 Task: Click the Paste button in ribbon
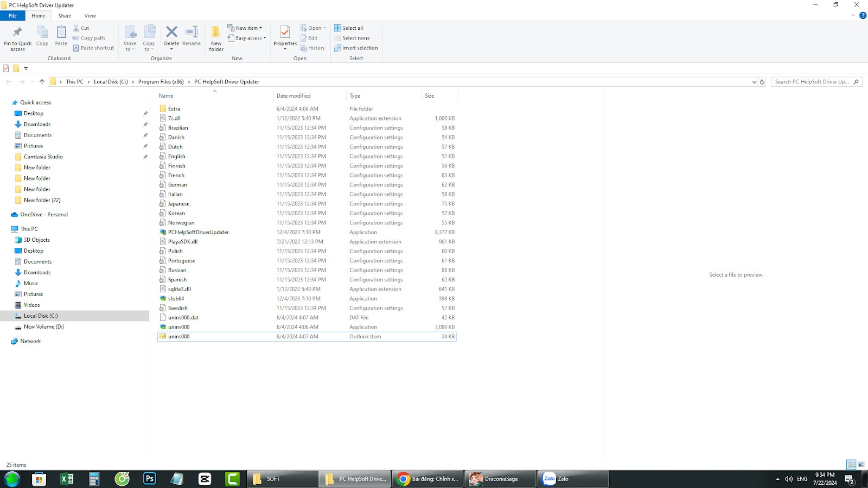pos(61,36)
